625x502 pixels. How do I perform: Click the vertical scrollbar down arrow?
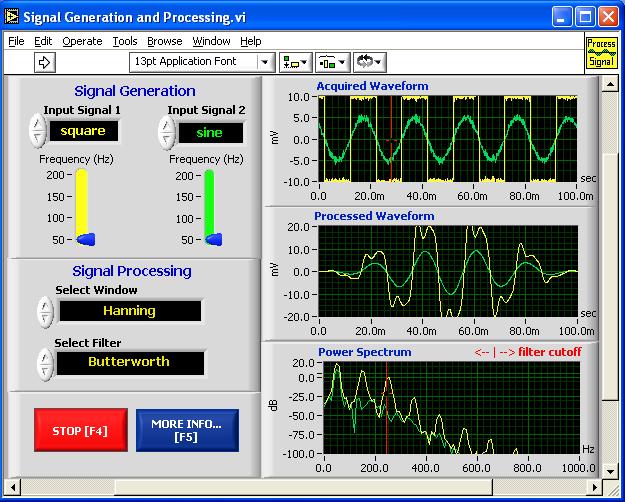(x=610, y=471)
